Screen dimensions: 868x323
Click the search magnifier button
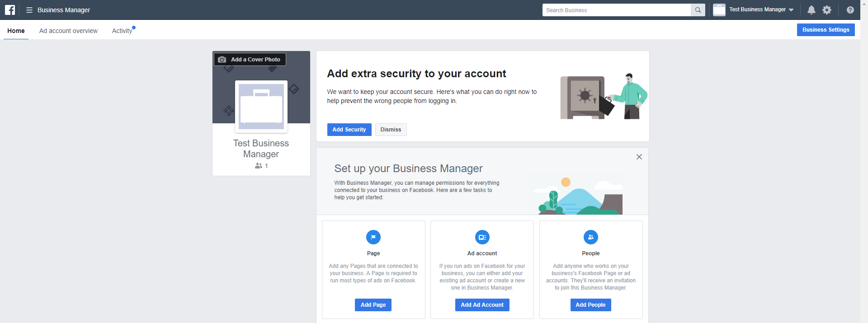coord(698,10)
